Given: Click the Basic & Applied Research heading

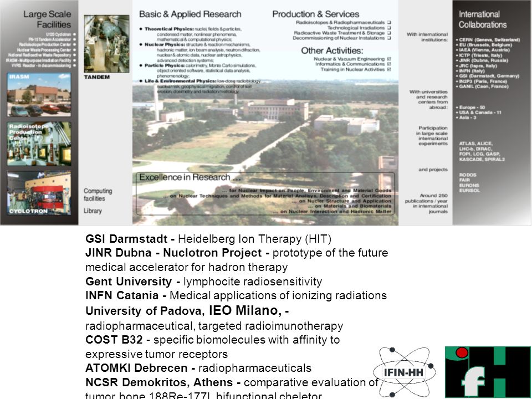Looking at the screenshot, I should [x=190, y=14].
